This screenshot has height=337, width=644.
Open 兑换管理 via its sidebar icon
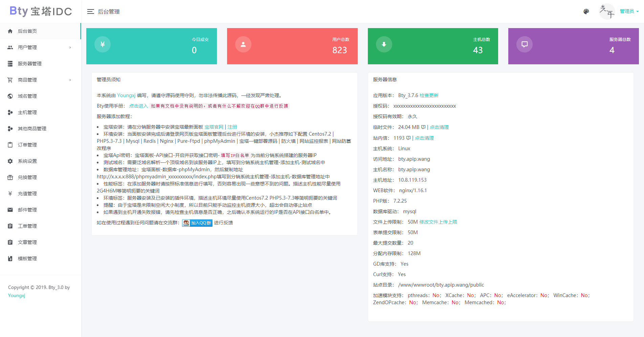10,177
